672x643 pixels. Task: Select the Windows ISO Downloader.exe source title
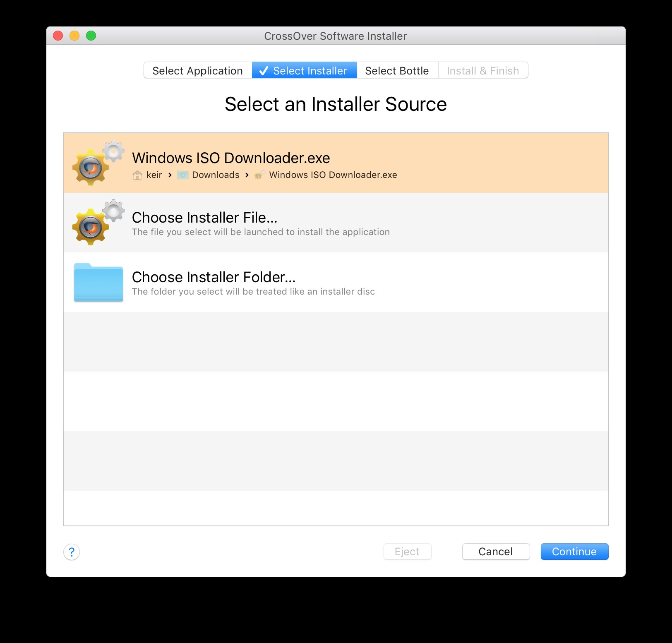pos(231,158)
